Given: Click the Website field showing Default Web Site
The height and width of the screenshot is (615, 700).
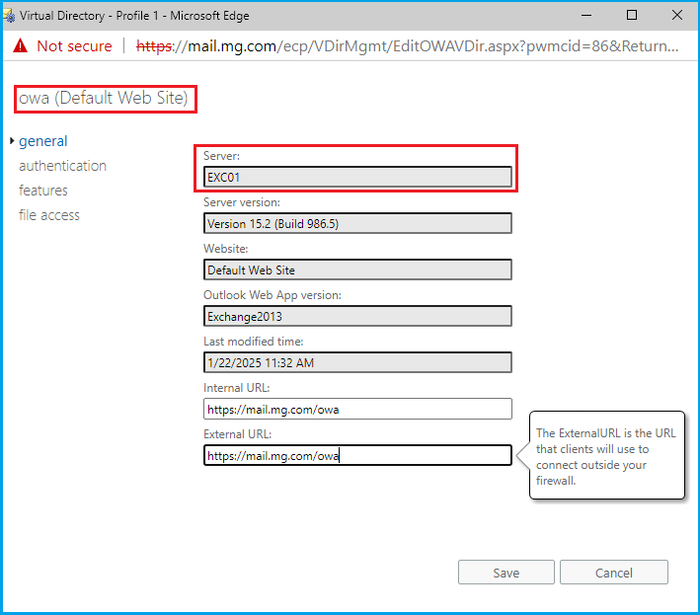Looking at the screenshot, I should coord(357,269).
